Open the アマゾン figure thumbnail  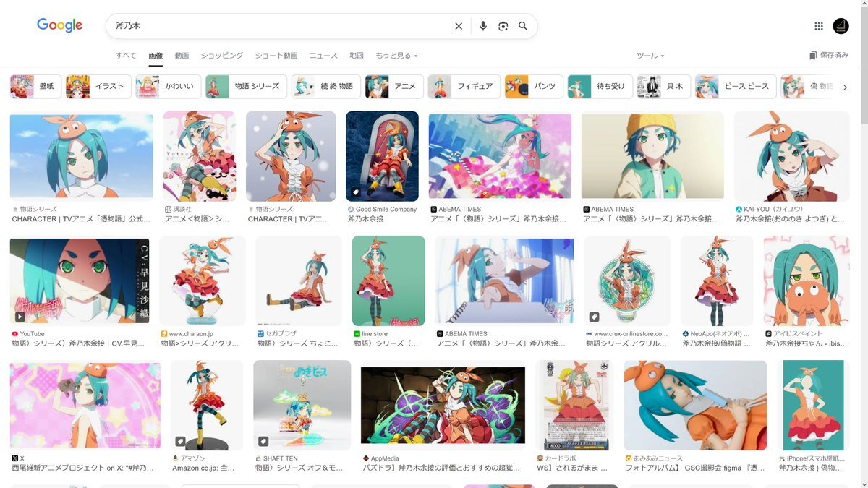[x=207, y=406]
